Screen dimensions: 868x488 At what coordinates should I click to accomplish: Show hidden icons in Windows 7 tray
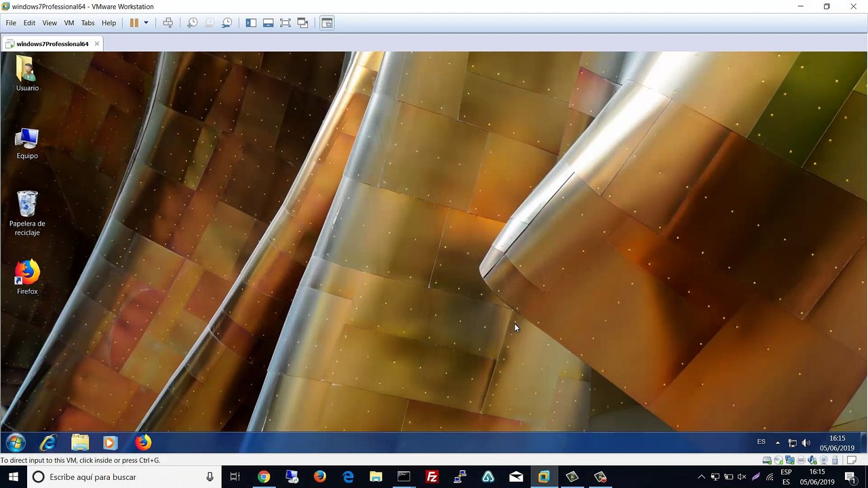tap(778, 443)
